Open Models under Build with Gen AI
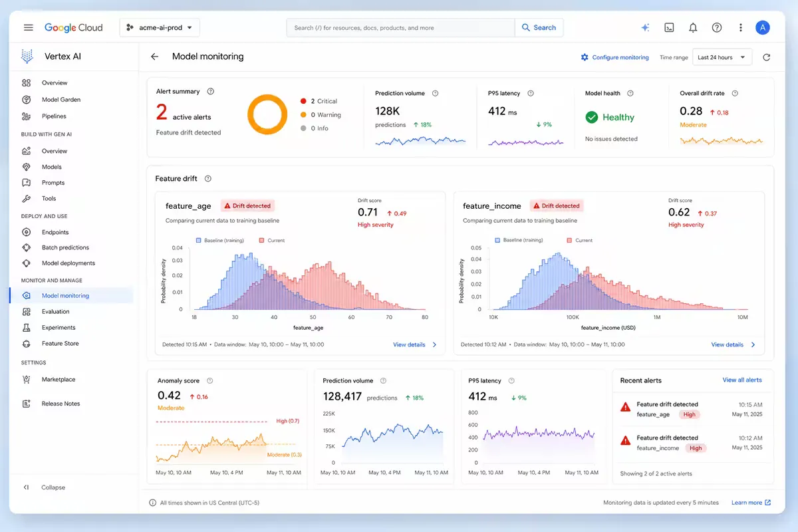The width and height of the screenshot is (798, 532). click(x=71, y=167)
